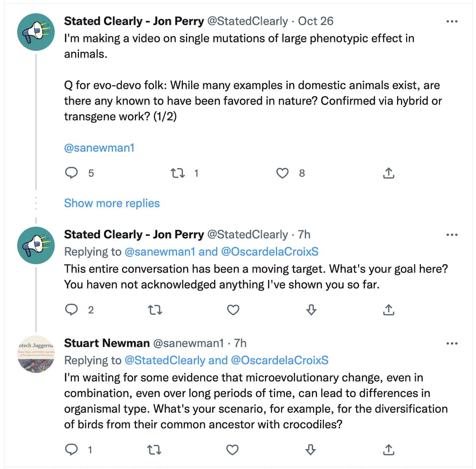Like the Oct 26 mutations tweet

[x=282, y=173]
